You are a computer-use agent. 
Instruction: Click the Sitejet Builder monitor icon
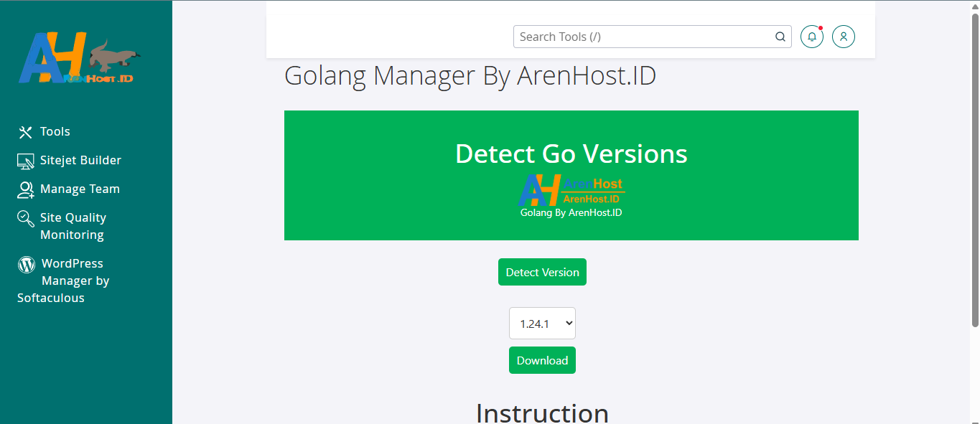click(x=26, y=161)
